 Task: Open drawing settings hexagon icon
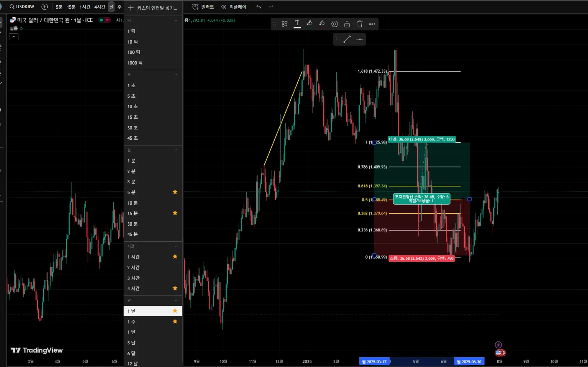point(335,24)
